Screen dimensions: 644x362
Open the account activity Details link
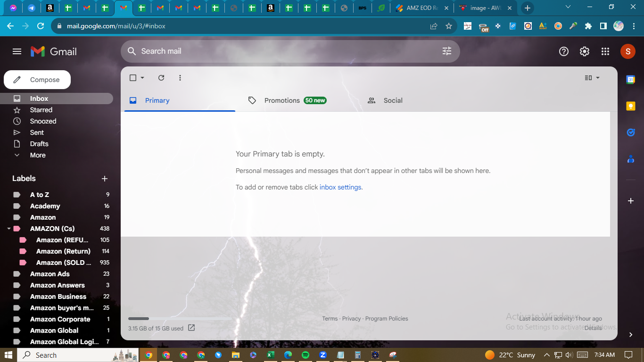[x=593, y=328]
